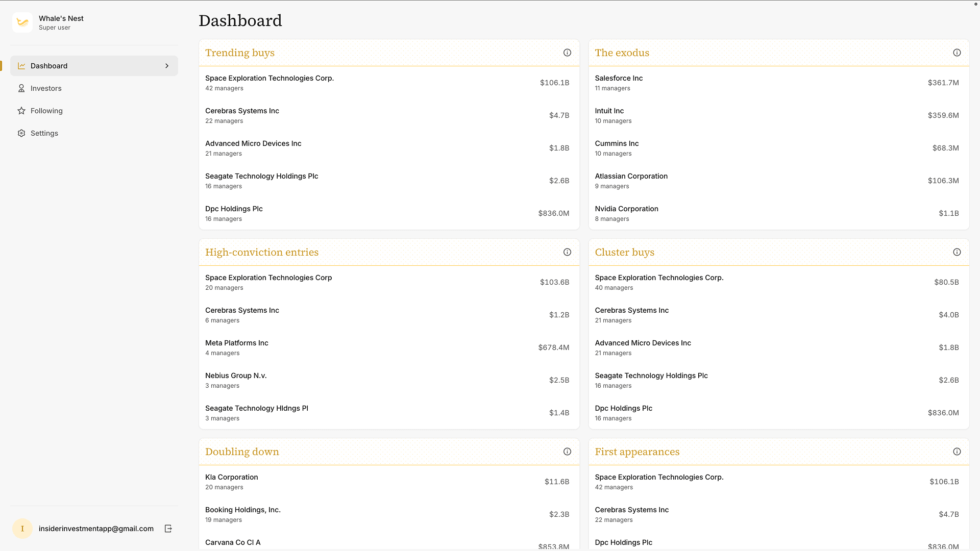Viewport: 980px width, 551px height.
Task: Click the Super user role label
Action: (x=55, y=28)
